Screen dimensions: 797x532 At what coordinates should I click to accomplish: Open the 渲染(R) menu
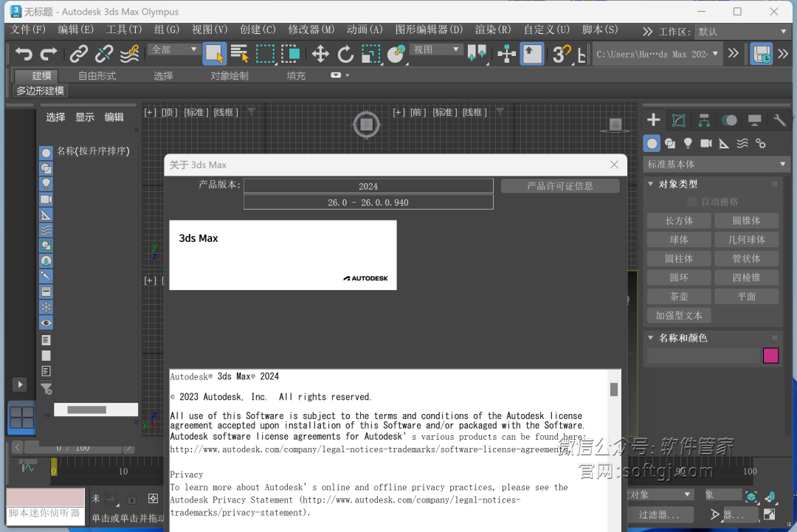point(493,30)
